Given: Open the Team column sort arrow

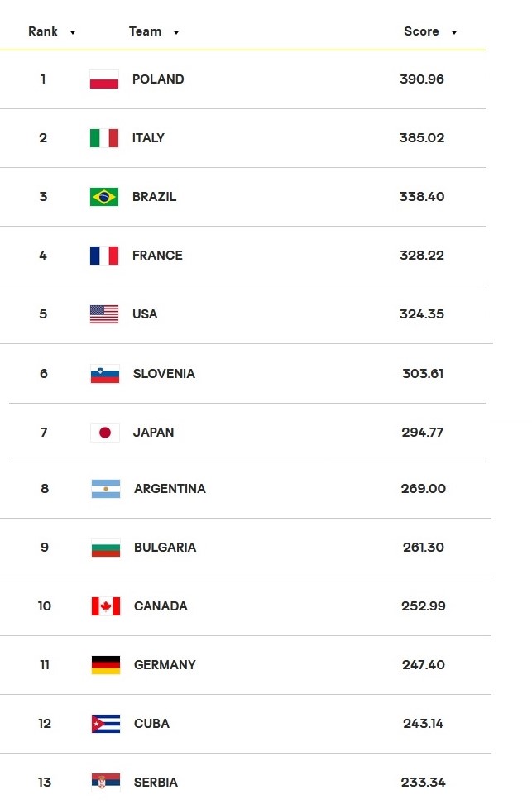Looking at the screenshot, I should point(175,32).
